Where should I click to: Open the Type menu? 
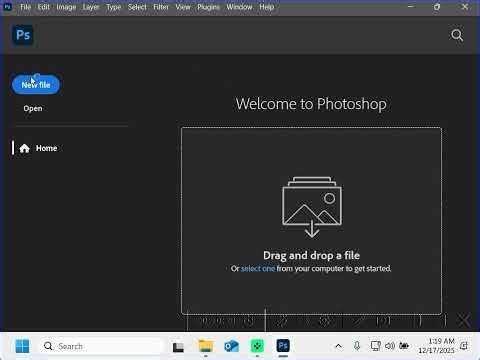[114, 7]
